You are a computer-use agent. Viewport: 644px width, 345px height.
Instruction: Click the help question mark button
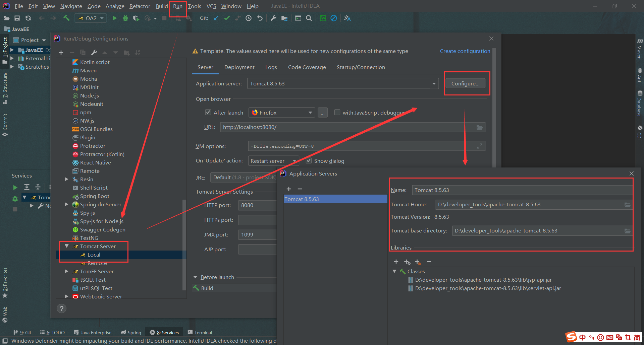click(62, 308)
